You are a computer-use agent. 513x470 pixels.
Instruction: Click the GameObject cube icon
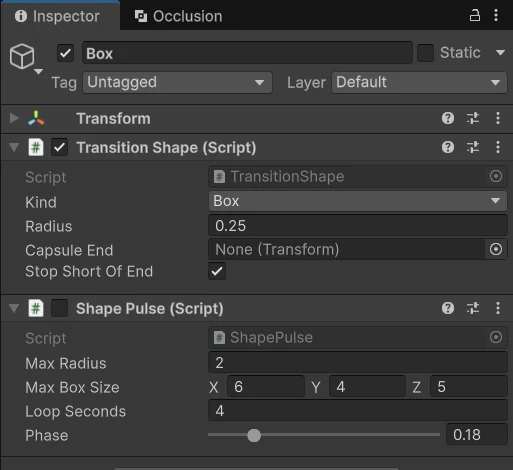[x=22, y=56]
